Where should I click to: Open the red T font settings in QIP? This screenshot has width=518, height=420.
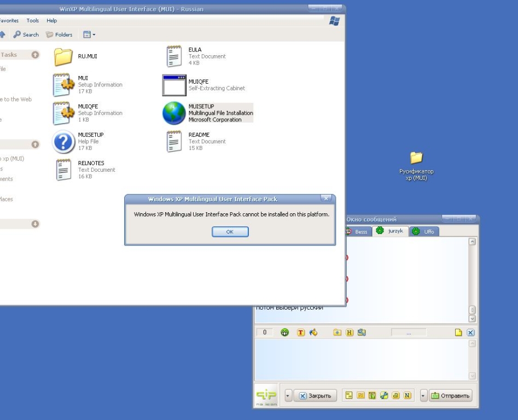(300, 332)
